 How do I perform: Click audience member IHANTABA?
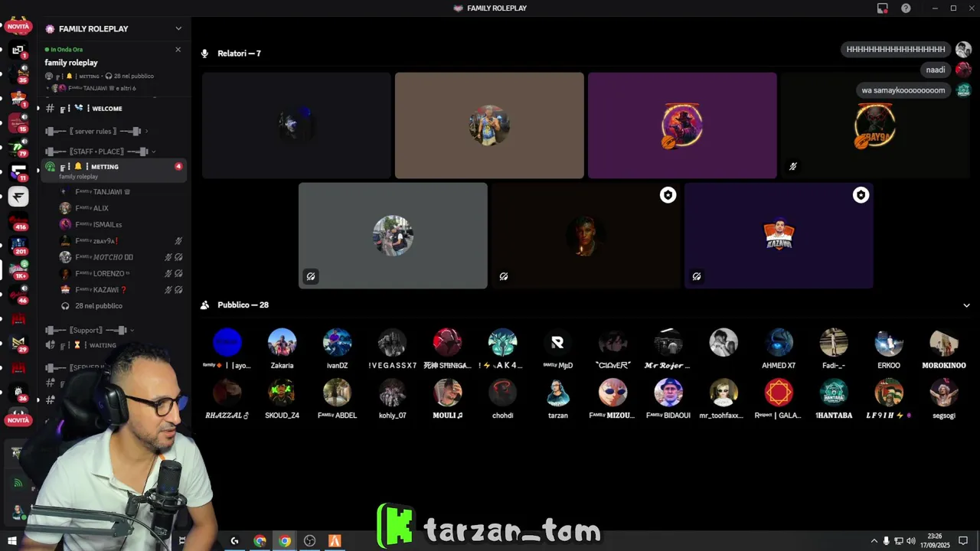pyautogui.click(x=834, y=398)
